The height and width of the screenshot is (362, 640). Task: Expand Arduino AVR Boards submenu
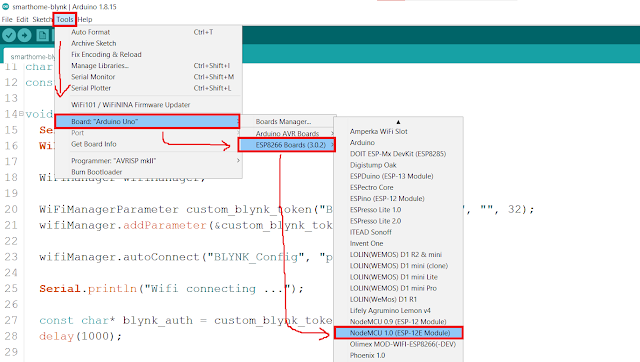(287, 133)
